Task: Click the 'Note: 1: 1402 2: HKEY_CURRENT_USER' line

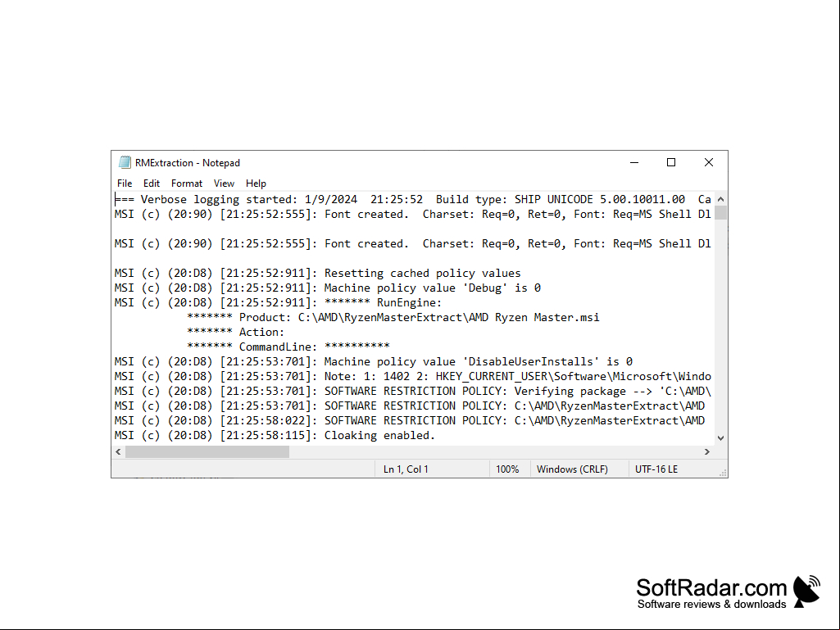Action: 412,376
